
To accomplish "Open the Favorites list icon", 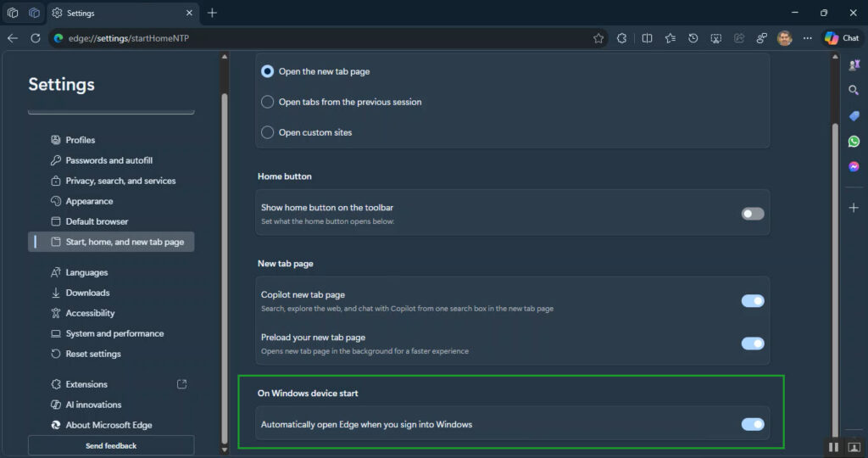I will 670,38.
